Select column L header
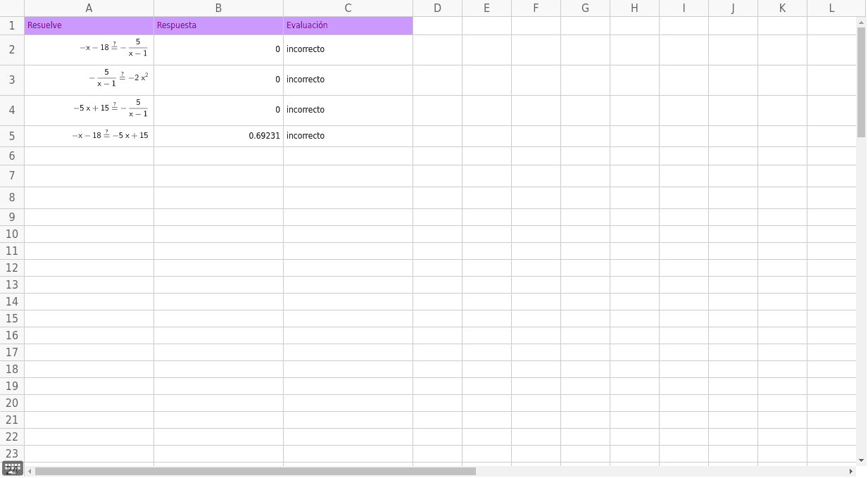 831,8
